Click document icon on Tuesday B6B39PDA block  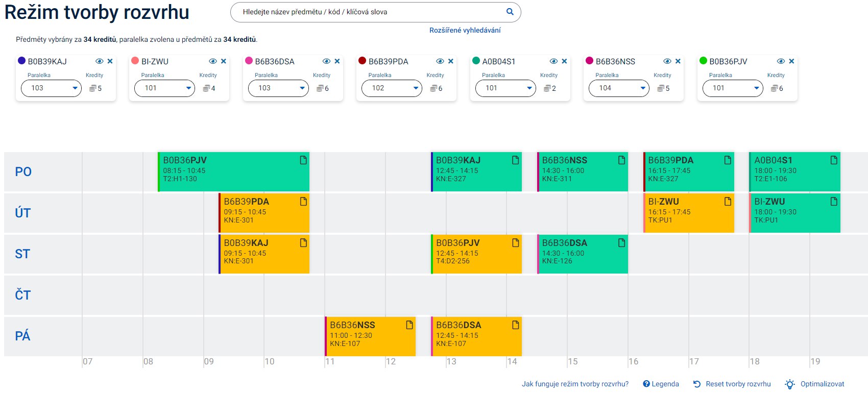(303, 202)
